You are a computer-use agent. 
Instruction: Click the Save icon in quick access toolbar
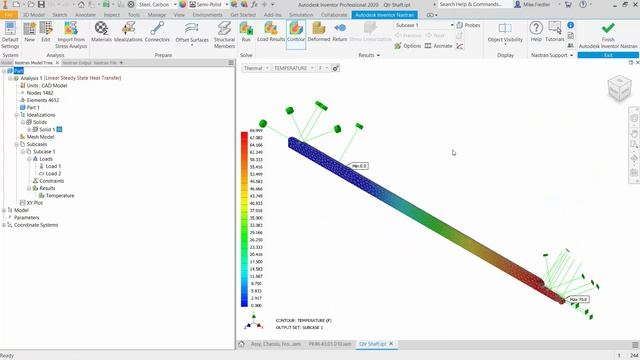41,4
